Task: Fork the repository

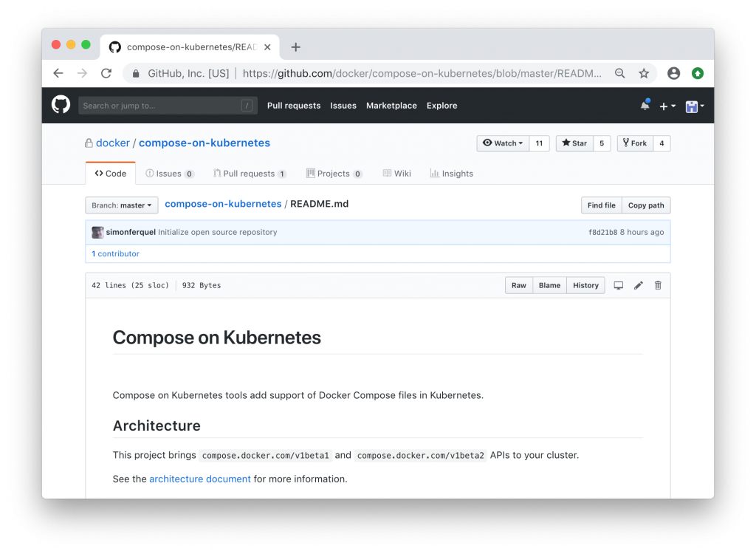Action: click(x=635, y=143)
